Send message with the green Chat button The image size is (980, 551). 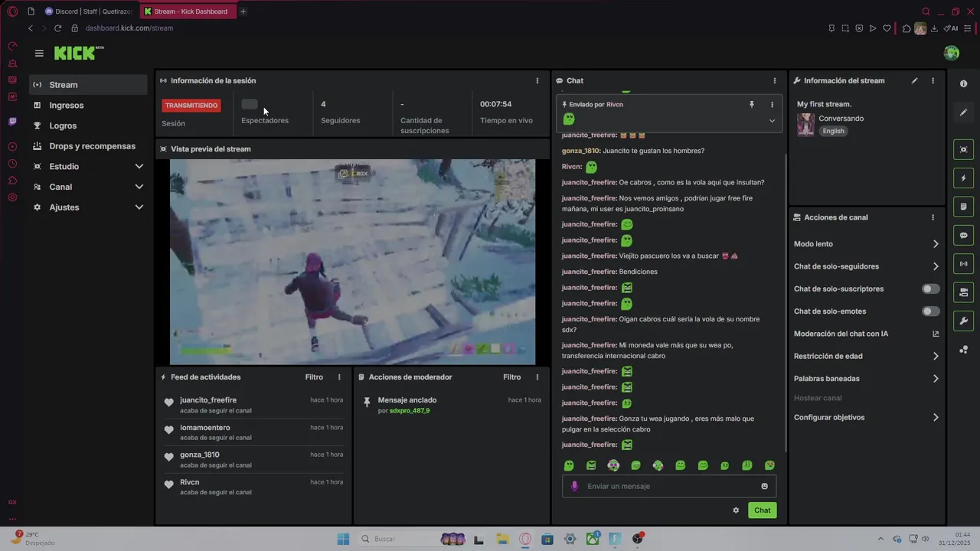pyautogui.click(x=763, y=510)
